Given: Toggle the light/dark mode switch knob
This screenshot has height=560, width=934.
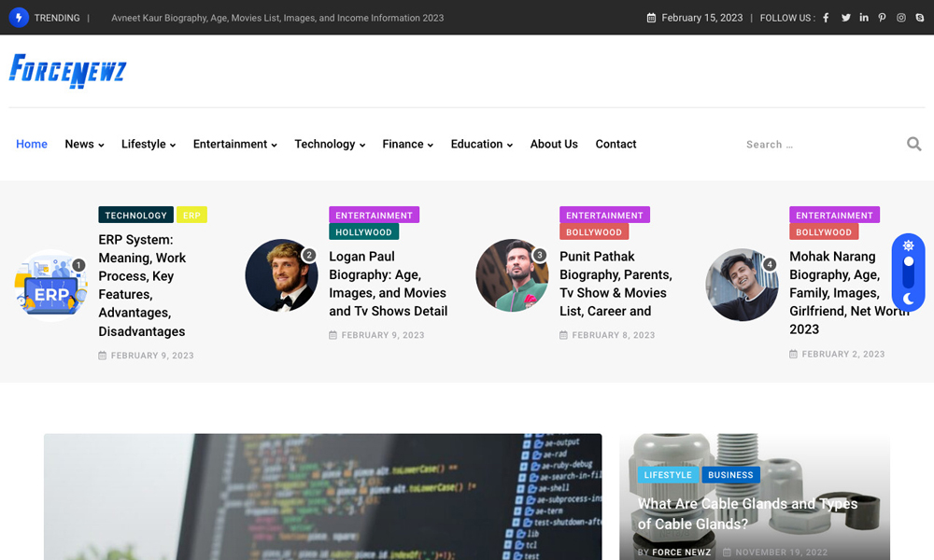Looking at the screenshot, I should (x=908, y=262).
